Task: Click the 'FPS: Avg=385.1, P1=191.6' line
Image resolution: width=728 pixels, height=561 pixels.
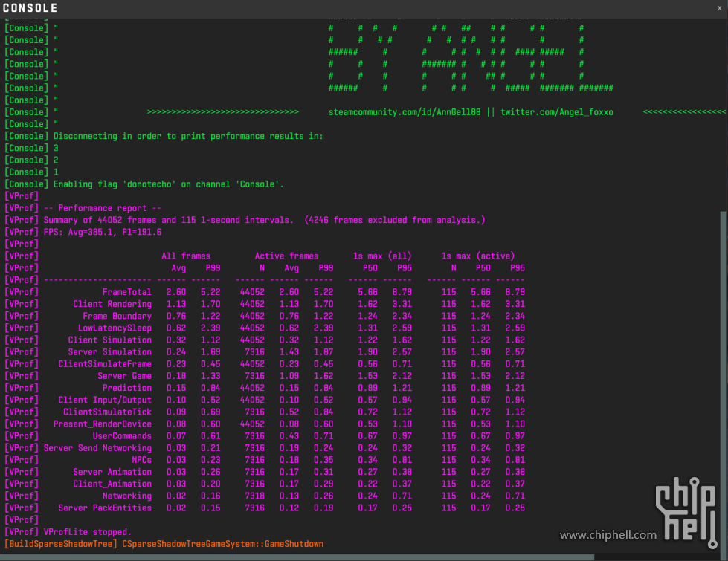Action: click(x=103, y=232)
